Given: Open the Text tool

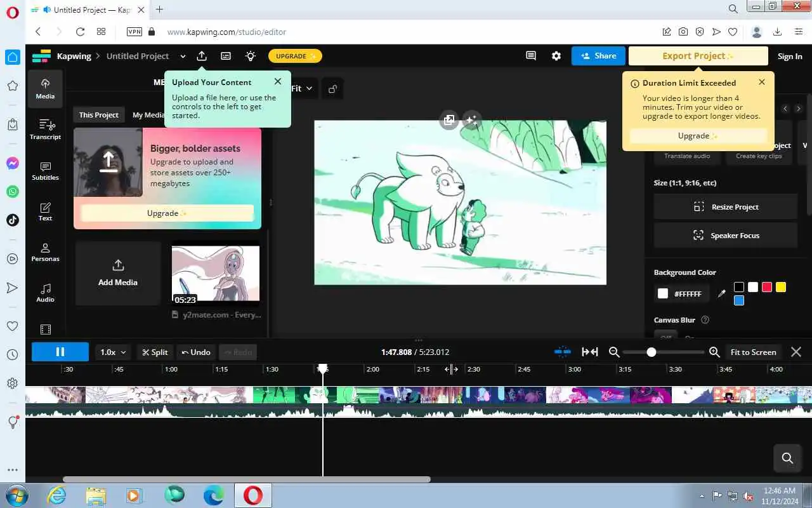Looking at the screenshot, I should pyautogui.click(x=45, y=211).
